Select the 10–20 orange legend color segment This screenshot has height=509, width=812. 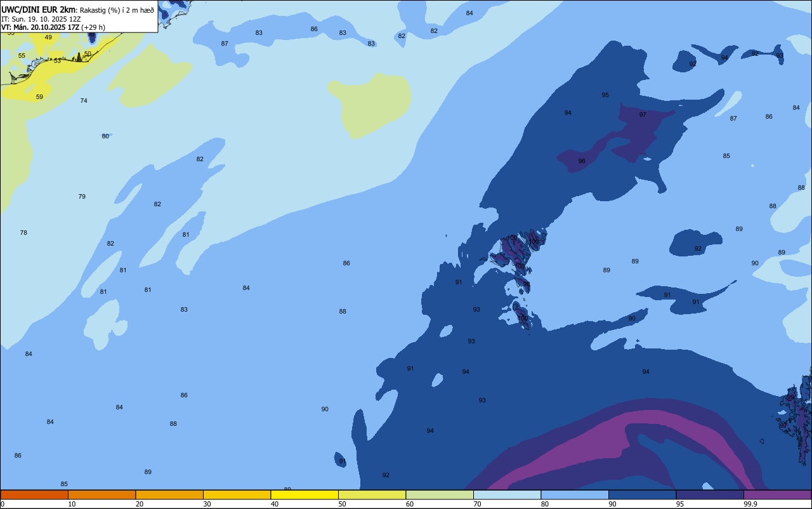(101, 495)
